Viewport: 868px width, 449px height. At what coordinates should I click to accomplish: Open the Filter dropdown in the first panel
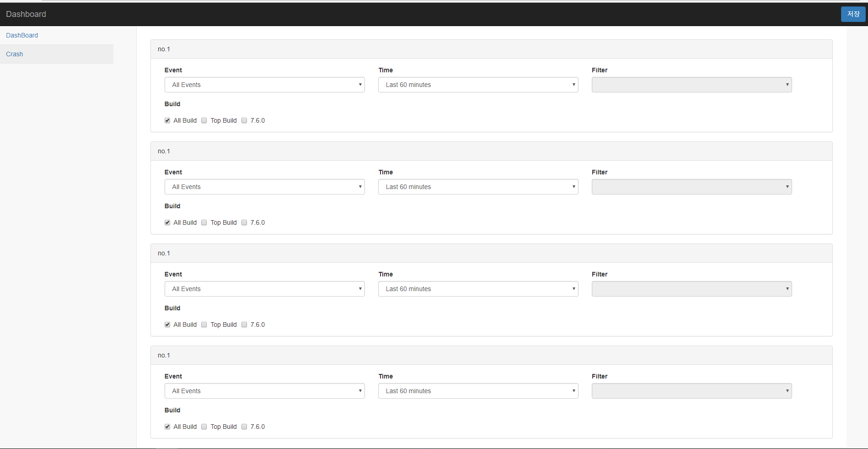691,85
